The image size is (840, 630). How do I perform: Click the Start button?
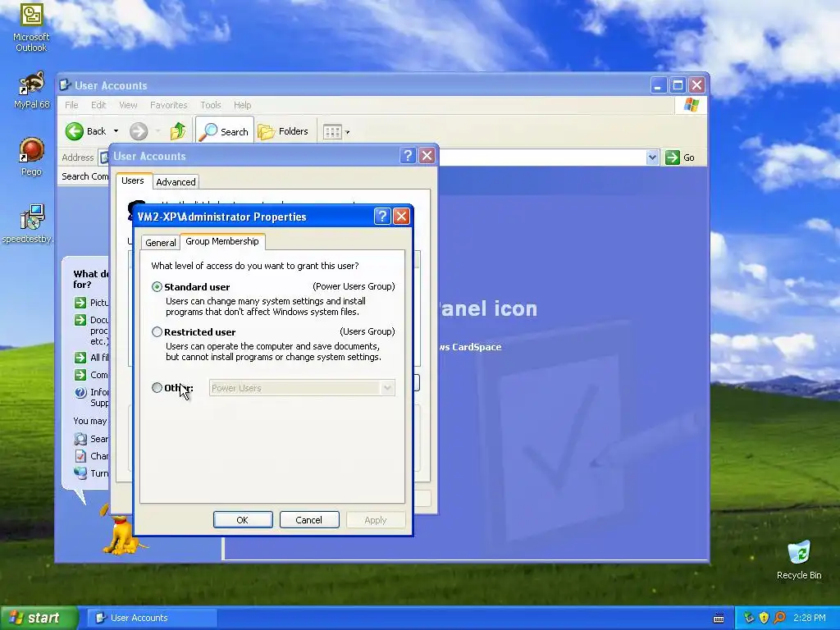point(39,618)
